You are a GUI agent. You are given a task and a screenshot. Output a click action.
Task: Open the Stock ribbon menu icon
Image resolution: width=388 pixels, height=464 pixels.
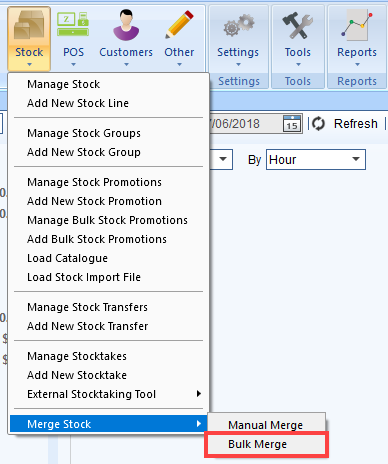[29, 26]
